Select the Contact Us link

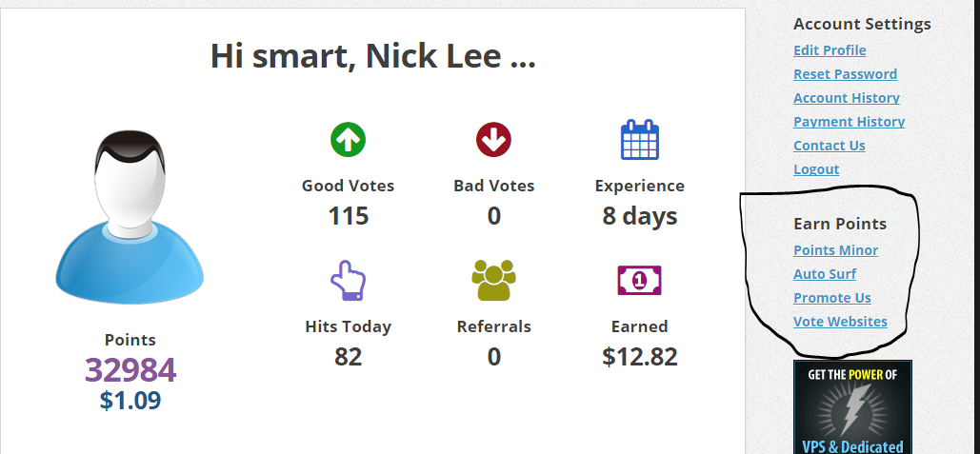[x=829, y=146]
